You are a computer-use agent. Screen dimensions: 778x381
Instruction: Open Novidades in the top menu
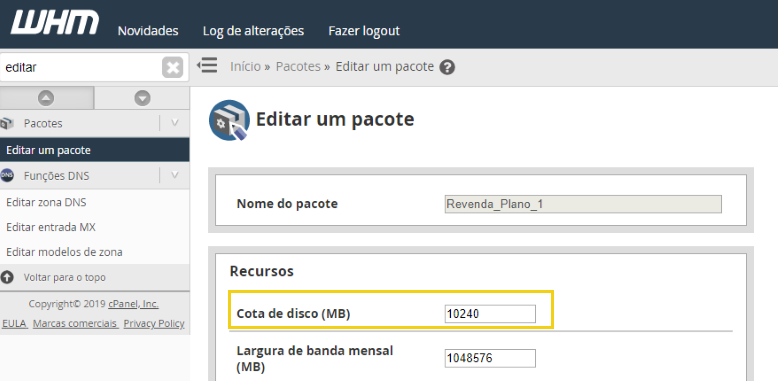tap(148, 31)
